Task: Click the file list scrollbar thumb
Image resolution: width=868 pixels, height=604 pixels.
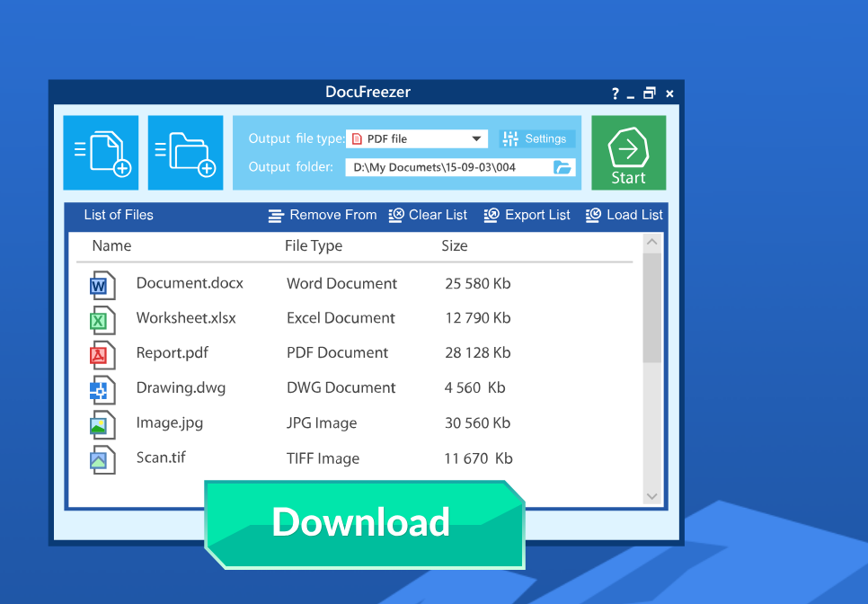Action: pyautogui.click(x=652, y=307)
